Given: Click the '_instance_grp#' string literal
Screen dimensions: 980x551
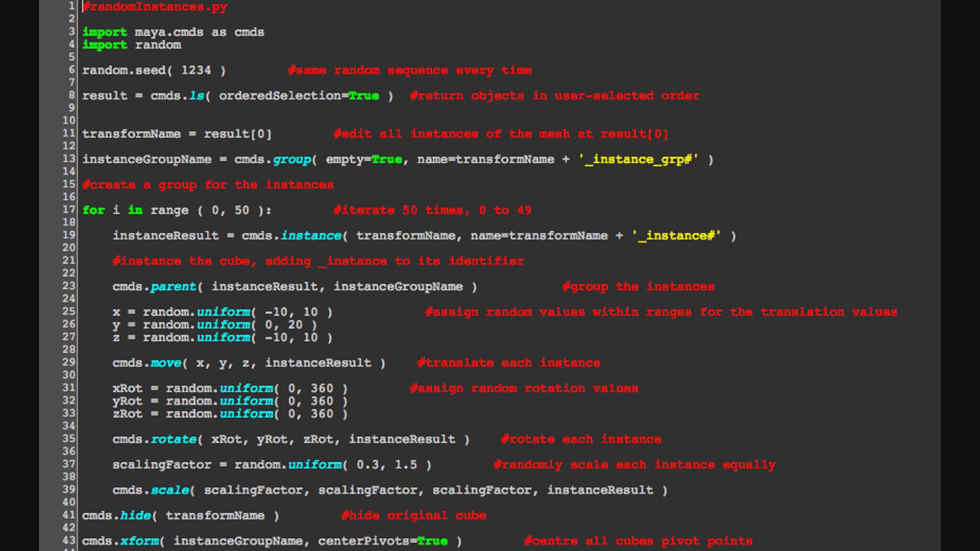Looking at the screenshot, I should (x=638, y=159).
